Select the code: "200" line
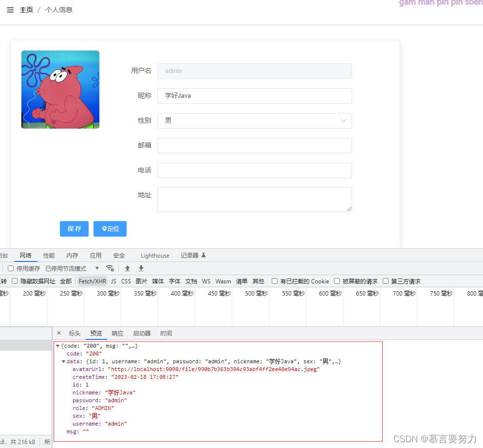 [84, 354]
